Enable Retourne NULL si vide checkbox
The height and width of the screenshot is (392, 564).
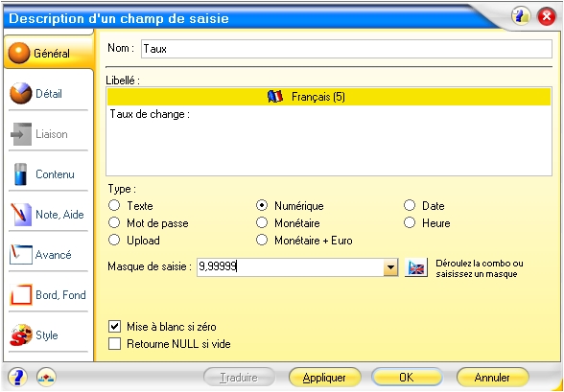114,344
